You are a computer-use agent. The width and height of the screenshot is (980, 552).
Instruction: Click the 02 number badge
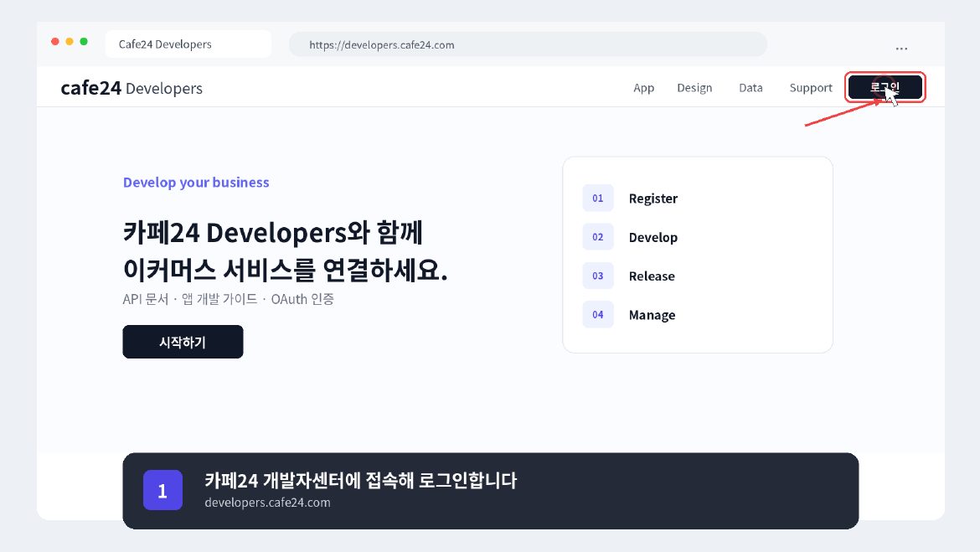(598, 237)
